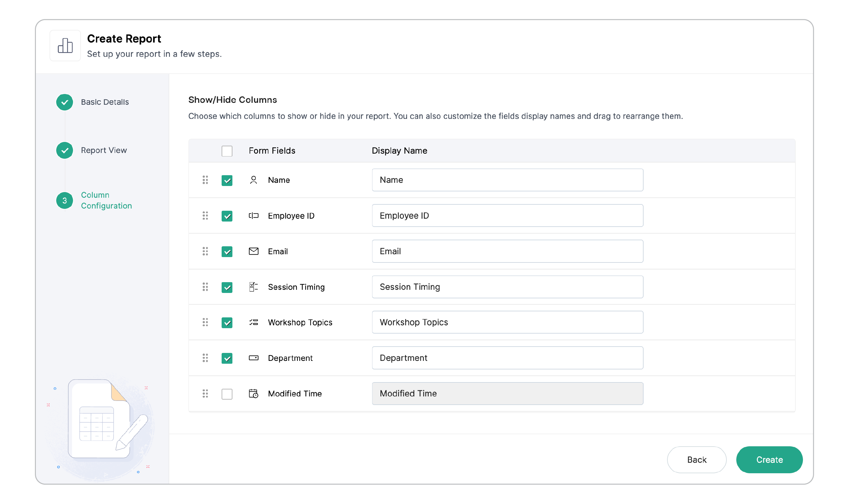Click the disabled Modified Time display field
Viewport: 849px width, 504px height.
(x=507, y=394)
